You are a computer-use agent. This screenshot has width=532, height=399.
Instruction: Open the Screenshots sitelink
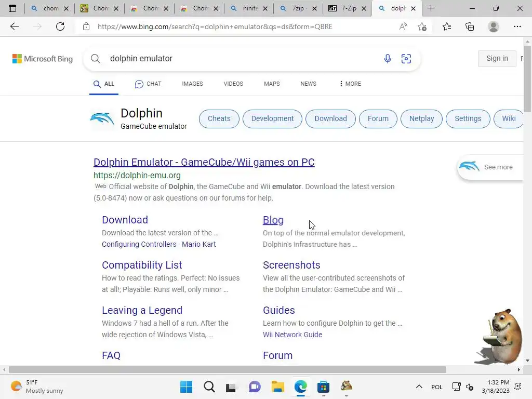291,265
